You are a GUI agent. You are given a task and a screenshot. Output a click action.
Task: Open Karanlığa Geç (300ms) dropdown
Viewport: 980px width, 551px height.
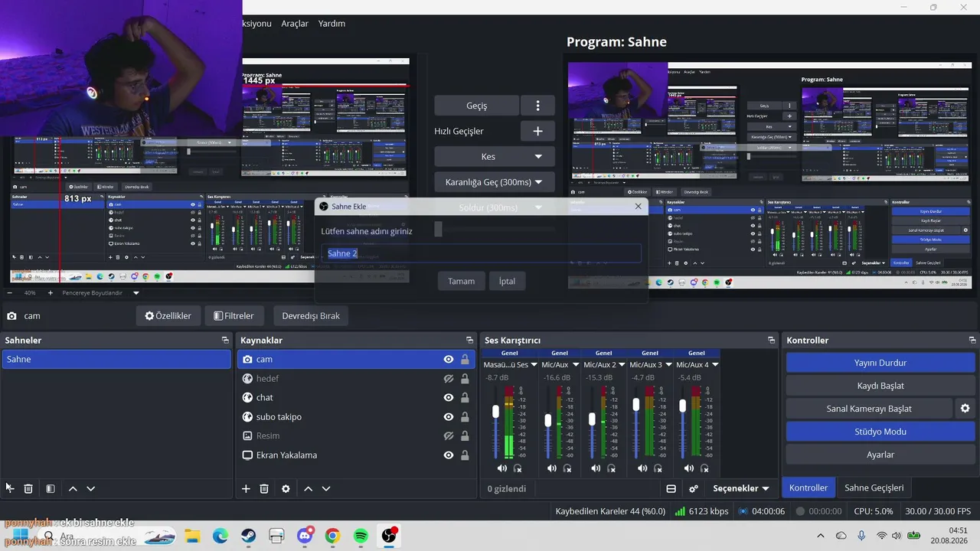coord(494,182)
